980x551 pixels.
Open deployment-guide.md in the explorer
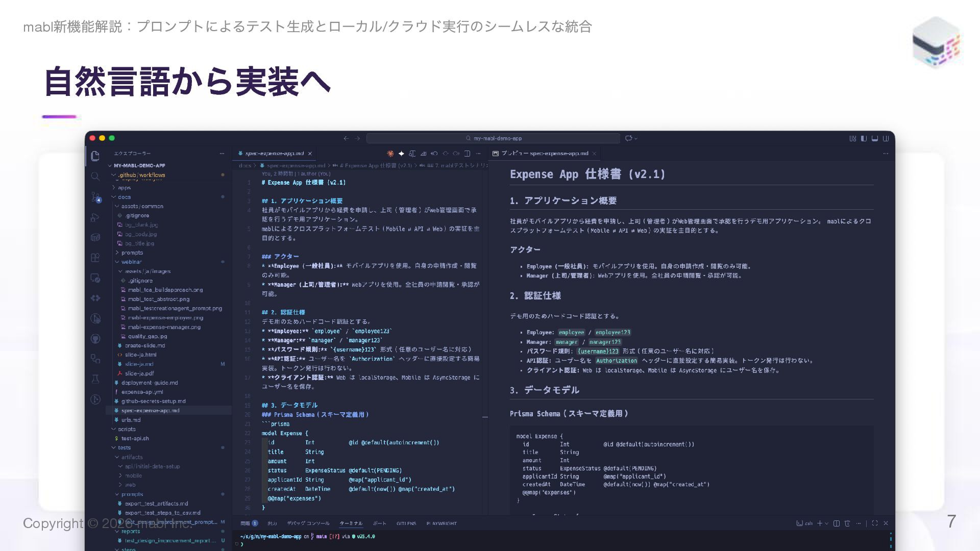(150, 383)
